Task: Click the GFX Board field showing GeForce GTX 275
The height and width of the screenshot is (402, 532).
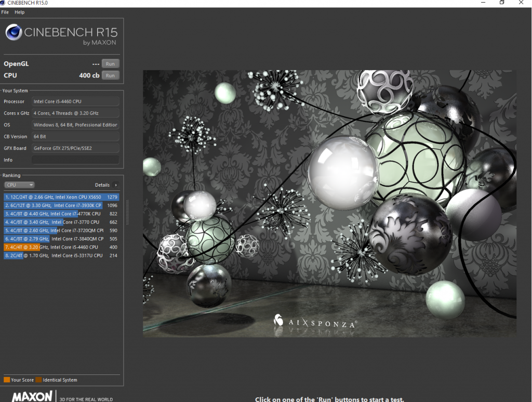Action: [x=75, y=148]
